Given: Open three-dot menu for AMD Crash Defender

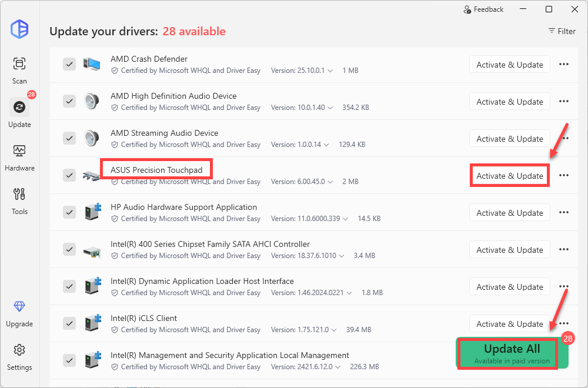Looking at the screenshot, I should point(563,65).
